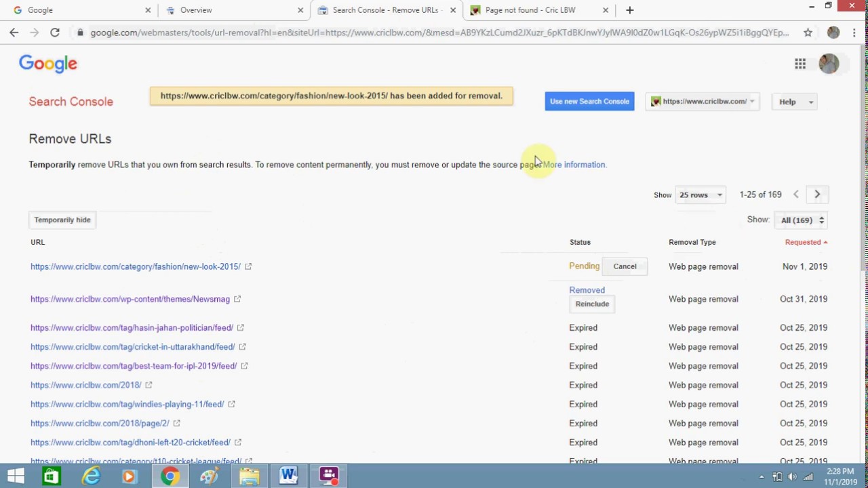Click the URL column header
The image size is (868, 488).
pyautogui.click(x=37, y=242)
